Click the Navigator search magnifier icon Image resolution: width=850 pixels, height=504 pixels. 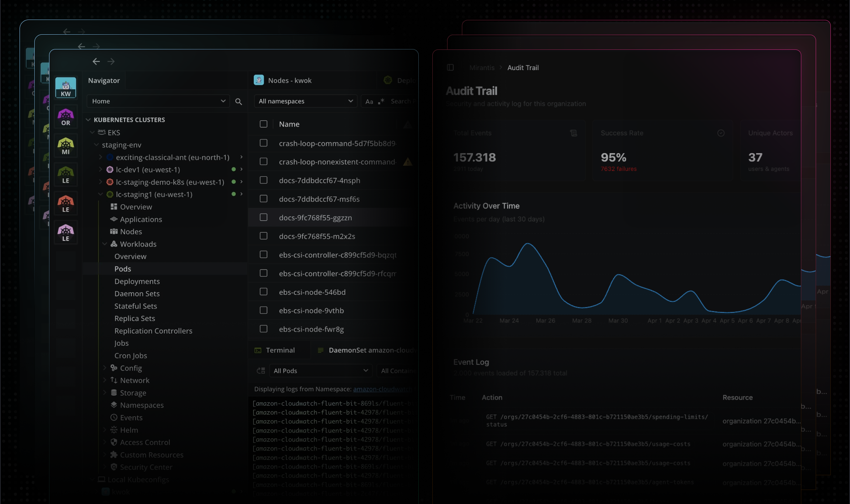239,101
